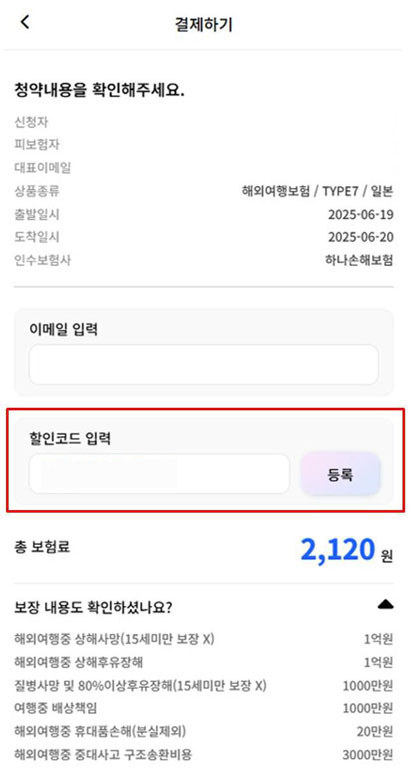Go back using the top-left arrow

25,22
